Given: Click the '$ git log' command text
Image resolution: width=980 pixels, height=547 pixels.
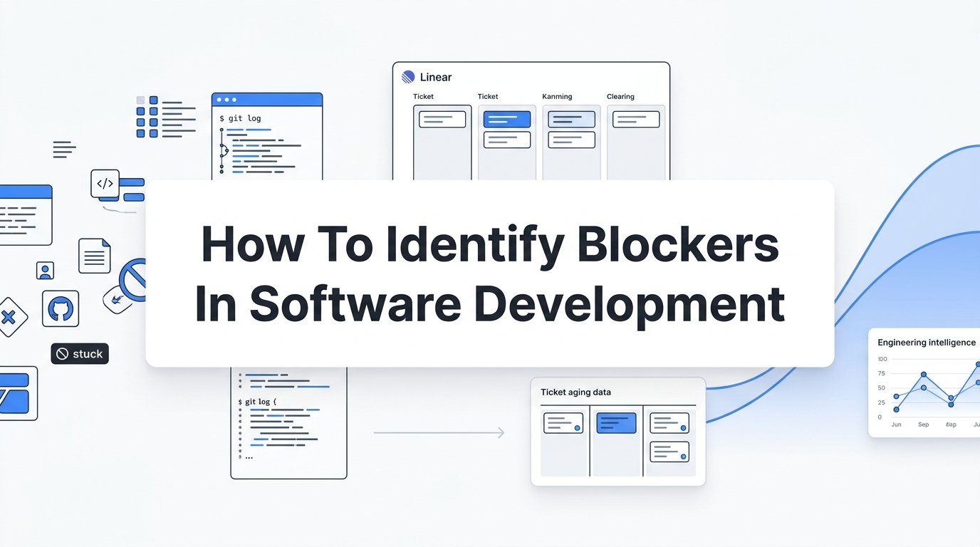Looking at the screenshot, I should click(240, 118).
